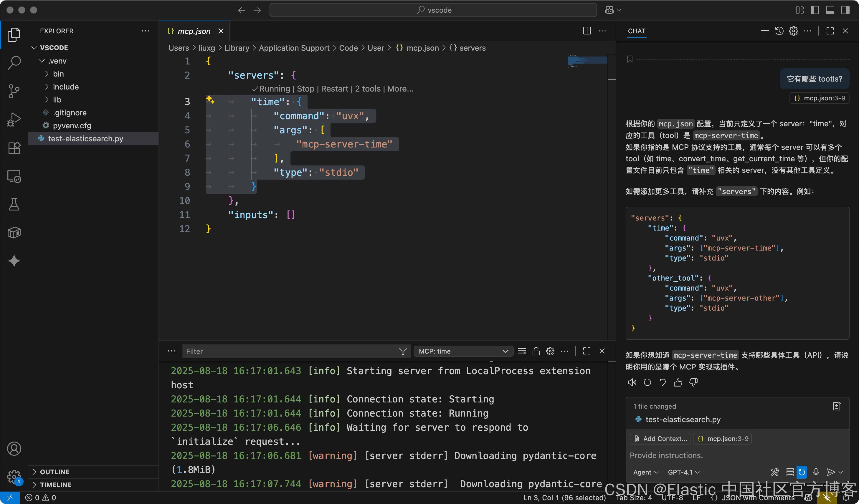Read the chat response aloud
The height and width of the screenshot is (504, 859).
click(x=632, y=382)
